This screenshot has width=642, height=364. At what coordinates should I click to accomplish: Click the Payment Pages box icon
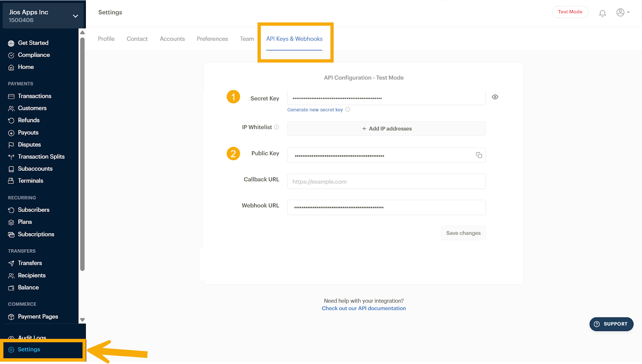[x=11, y=317]
